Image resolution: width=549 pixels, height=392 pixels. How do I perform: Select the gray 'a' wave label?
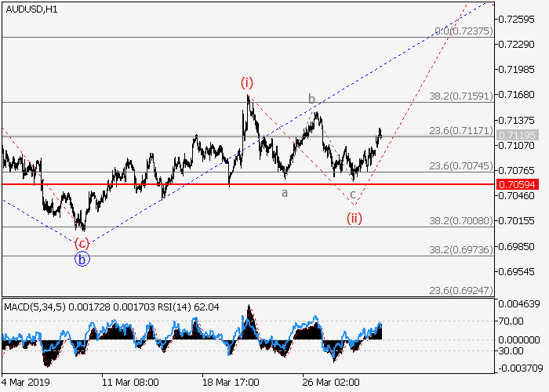pos(285,192)
